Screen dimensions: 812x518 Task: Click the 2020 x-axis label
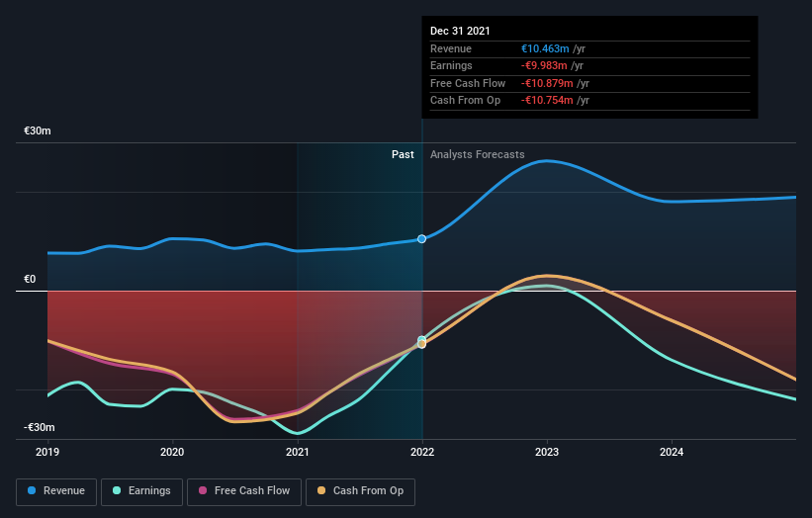tap(172, 453)
